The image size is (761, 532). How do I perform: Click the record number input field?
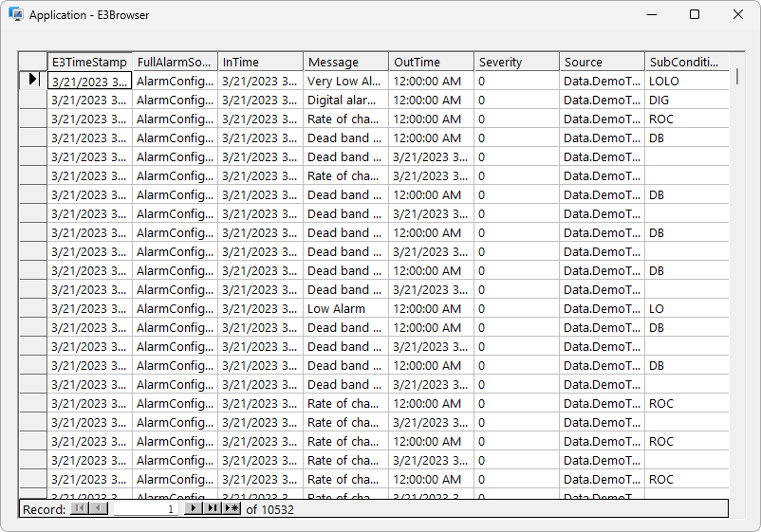[x=145, y=508]
